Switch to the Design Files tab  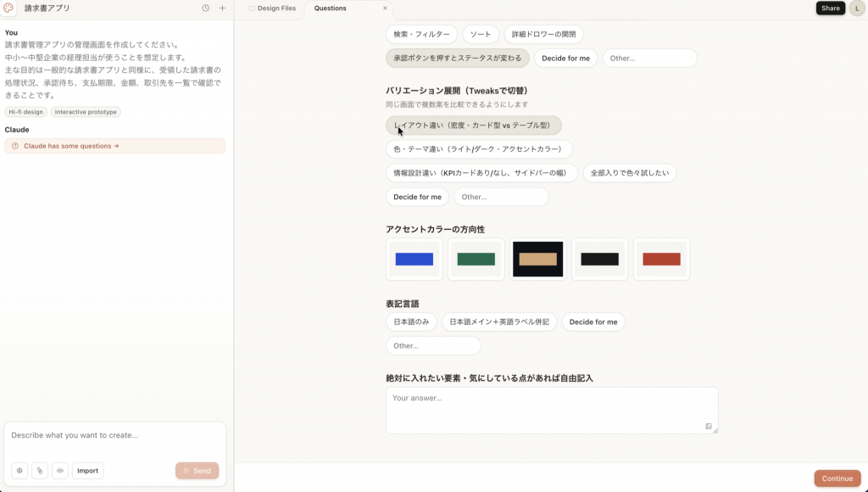point(271,8)
